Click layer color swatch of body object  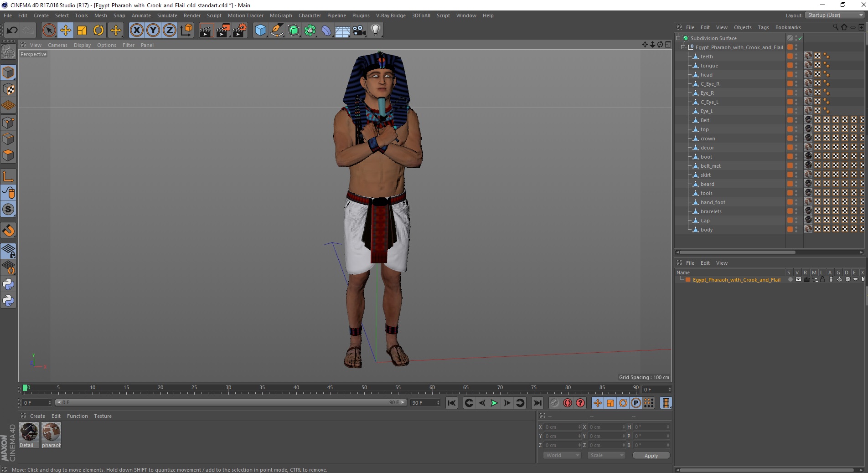(790, 229)
